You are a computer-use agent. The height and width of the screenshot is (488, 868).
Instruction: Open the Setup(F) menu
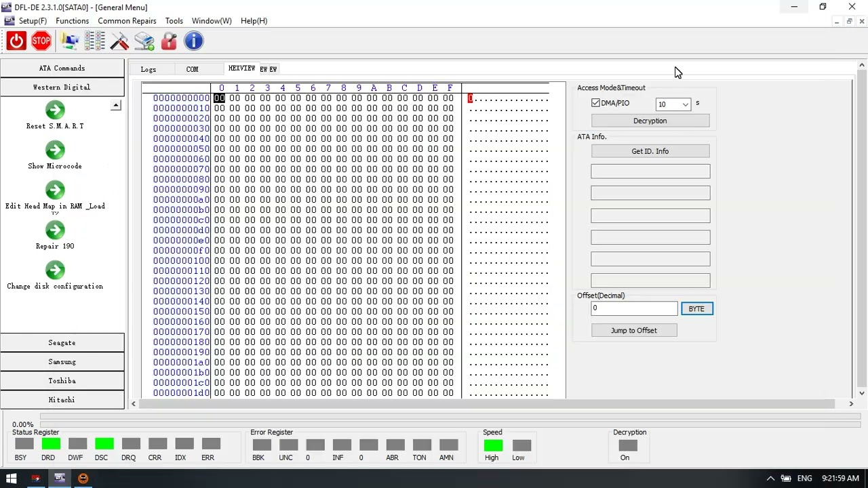point(33,21)
